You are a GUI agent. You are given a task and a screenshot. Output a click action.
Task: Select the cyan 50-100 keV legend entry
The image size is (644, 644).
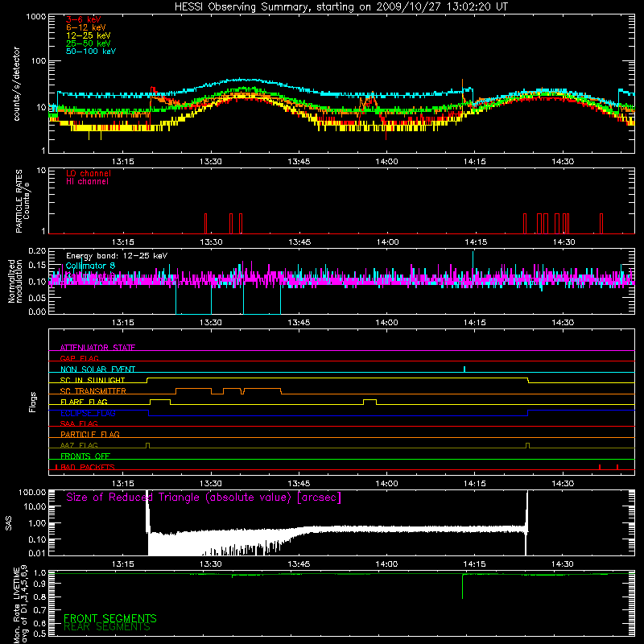pyautogui.click(x=91, y=52)
